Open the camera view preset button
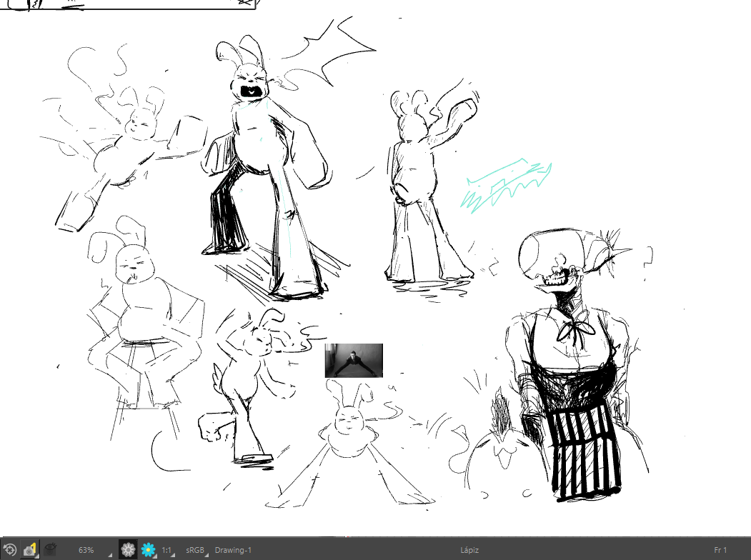This screenshot has width=751, height=560. (x=30, y=550)
